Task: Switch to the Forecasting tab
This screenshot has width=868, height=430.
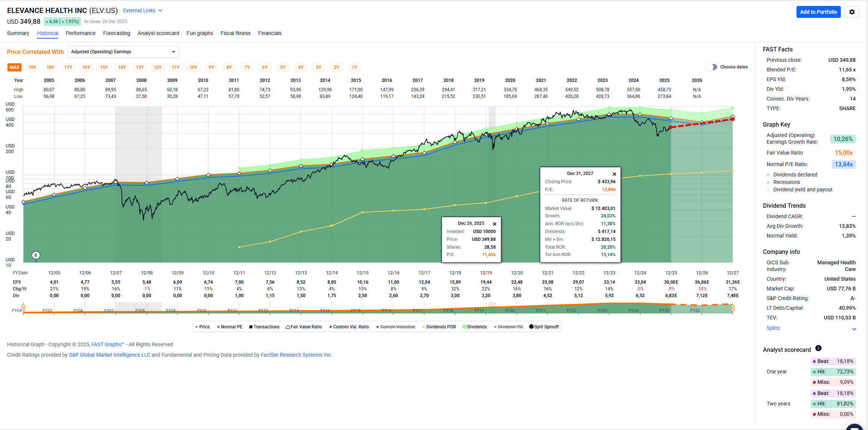Action: click(117, 33)
